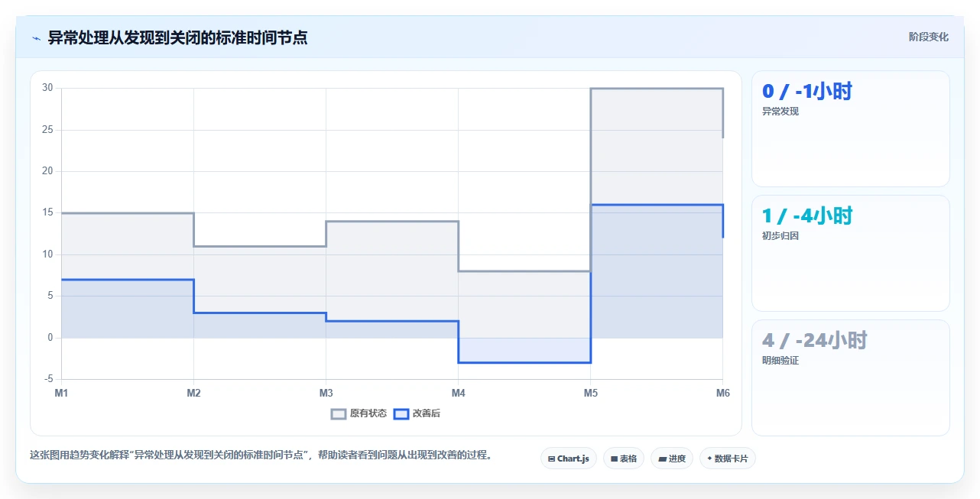Click the chart title 异常处理从发现到关闭的标准时间节点
Viewport: 980px width, 499px height.
coord(178,37)
